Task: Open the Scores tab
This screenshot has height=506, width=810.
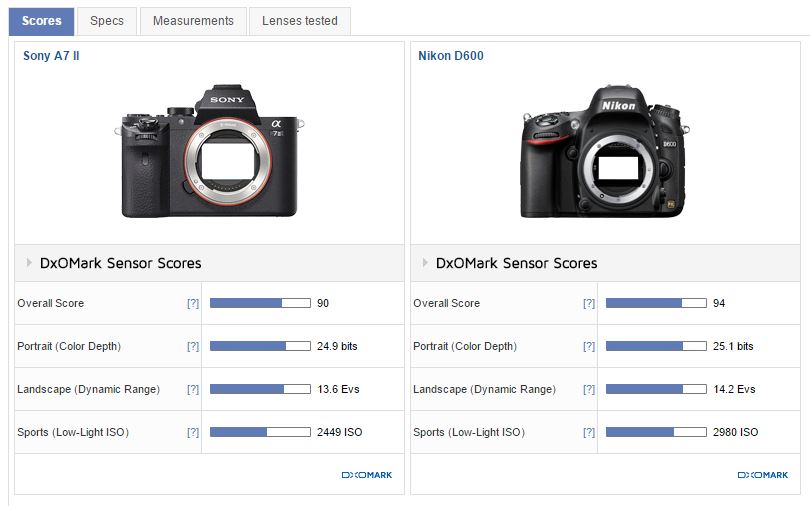Action: click(x=41, y=21)
